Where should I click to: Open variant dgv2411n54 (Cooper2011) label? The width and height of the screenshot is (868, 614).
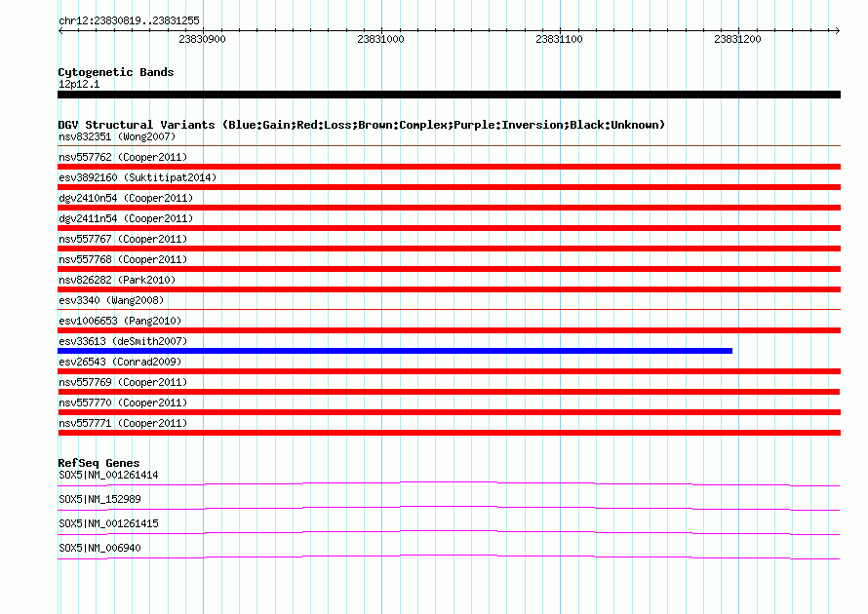pos(126,218)
